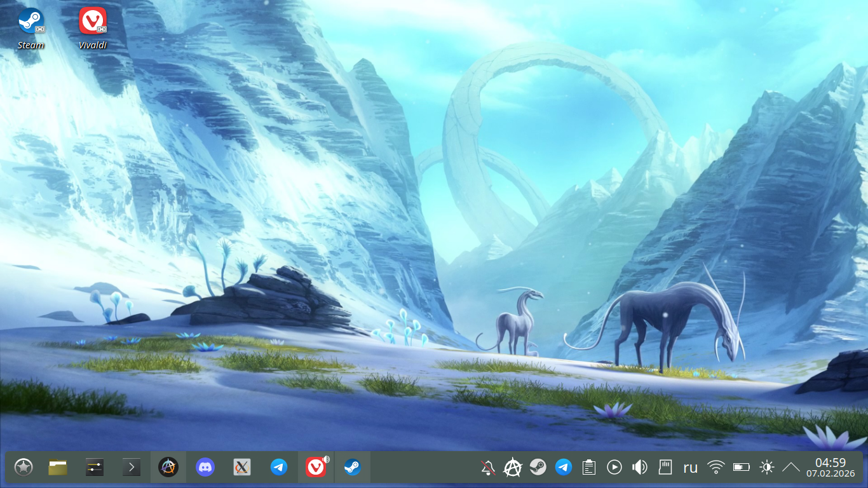
Task: Open the battery and power tray applet
Action: (742, 468)
